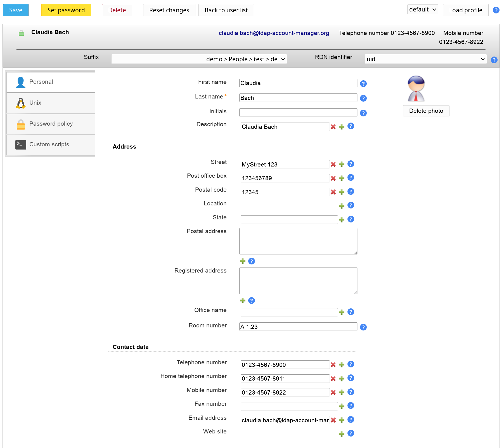Remove the Postal code value

333,192
